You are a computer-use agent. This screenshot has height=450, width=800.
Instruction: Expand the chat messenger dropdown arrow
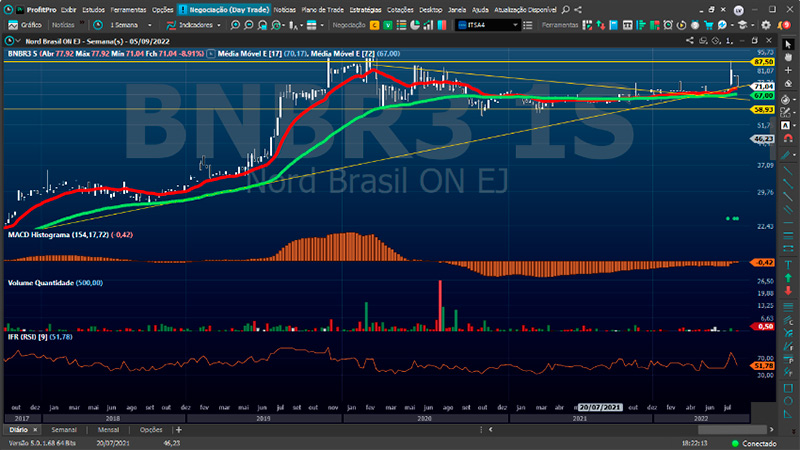731,25
